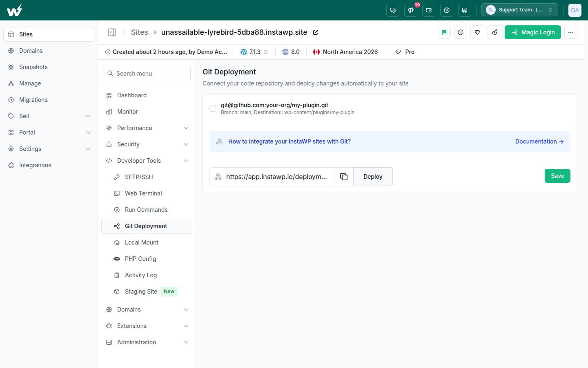Open Snapshots in the left sidebar

pos(49,67)
